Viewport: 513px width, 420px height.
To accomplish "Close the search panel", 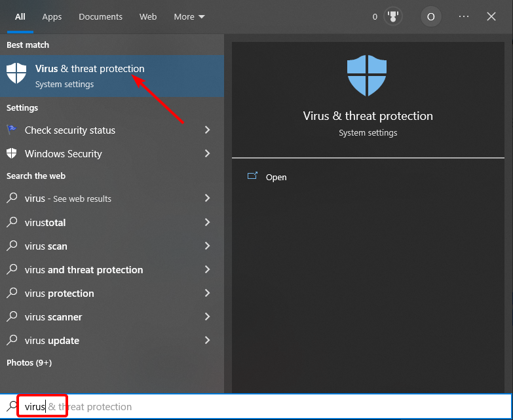I will click(491, 17).
